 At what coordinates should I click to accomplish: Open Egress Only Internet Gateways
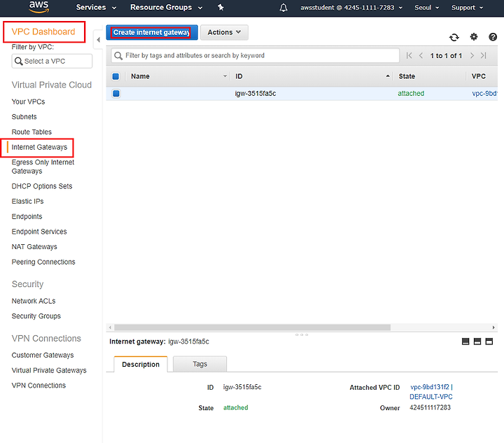[x=43, y=167]
